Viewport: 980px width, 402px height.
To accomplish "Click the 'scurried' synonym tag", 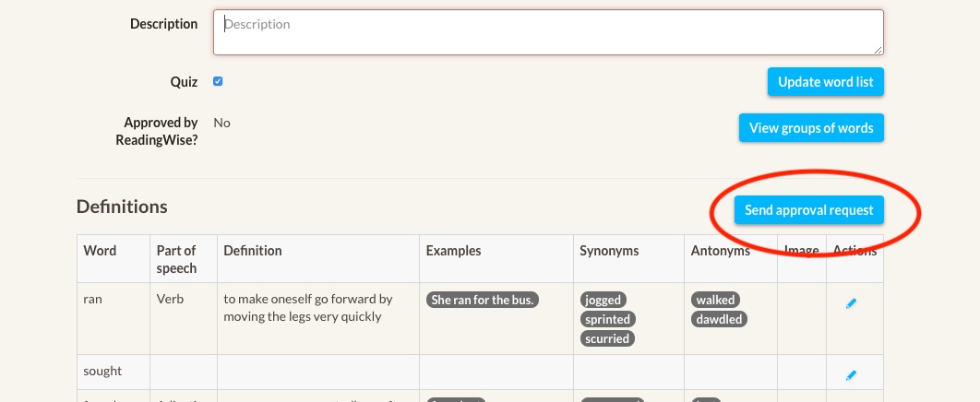I will click(607, 338).
